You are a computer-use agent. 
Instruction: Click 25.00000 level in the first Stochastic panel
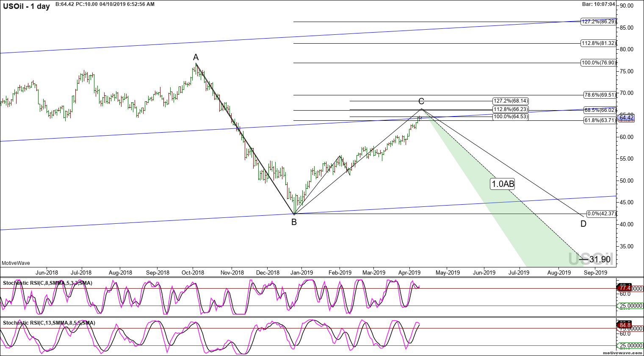(631, 306)
